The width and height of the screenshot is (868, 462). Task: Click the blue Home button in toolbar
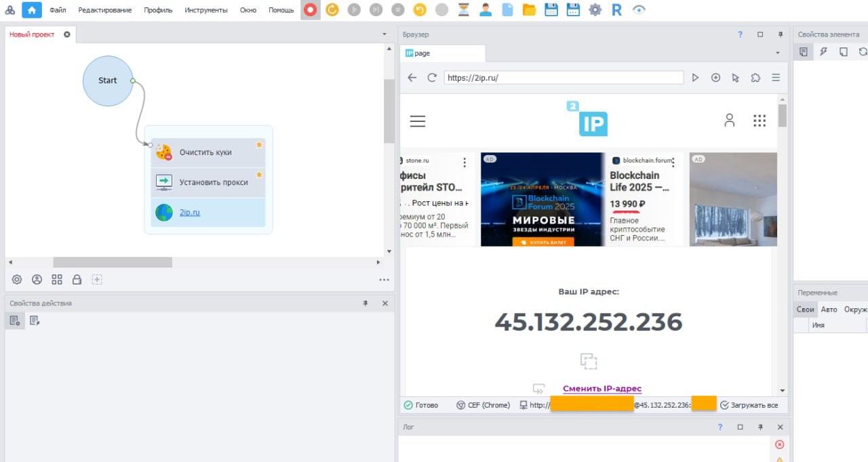click(x=32, y=10)
